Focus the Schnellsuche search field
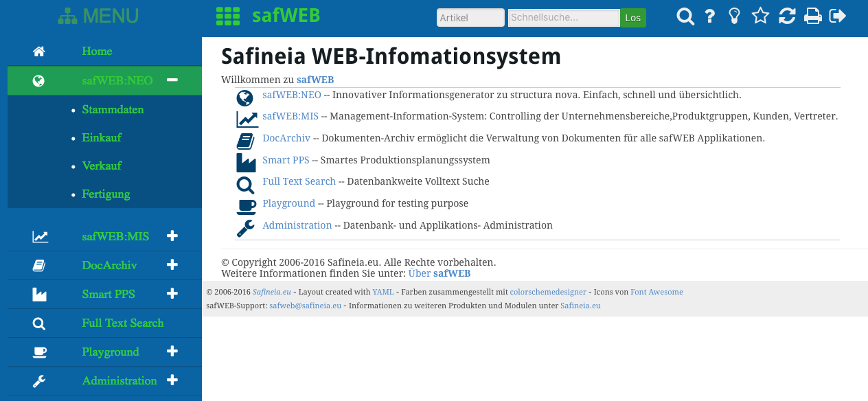Screen dimensions: 868x401 564,18
